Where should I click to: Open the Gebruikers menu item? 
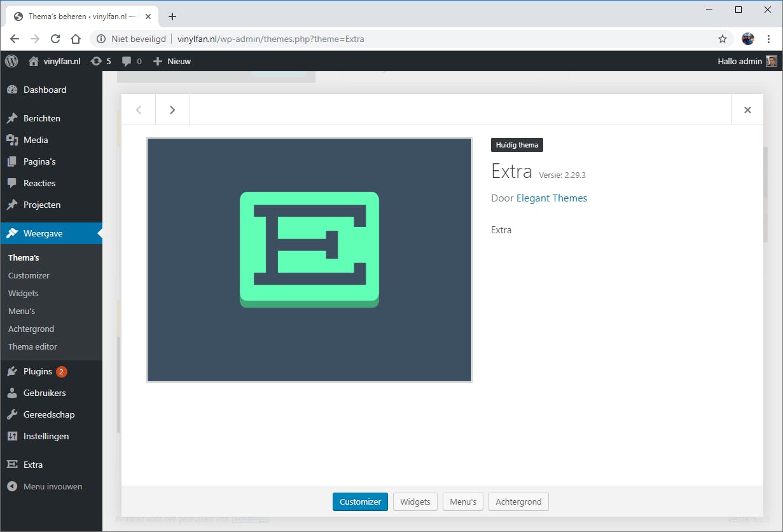point(51,393)
